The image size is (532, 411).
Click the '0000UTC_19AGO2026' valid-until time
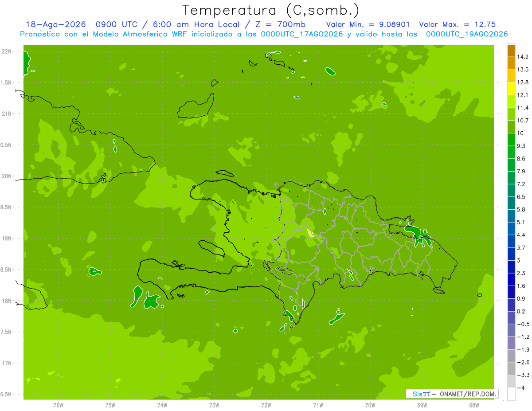click(467, 34)
